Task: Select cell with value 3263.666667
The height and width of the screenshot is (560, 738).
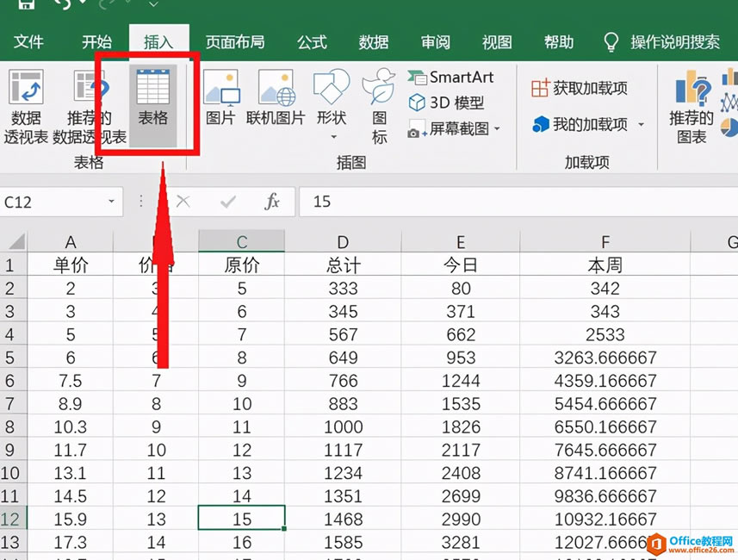Action: click(x=605, y=358)
